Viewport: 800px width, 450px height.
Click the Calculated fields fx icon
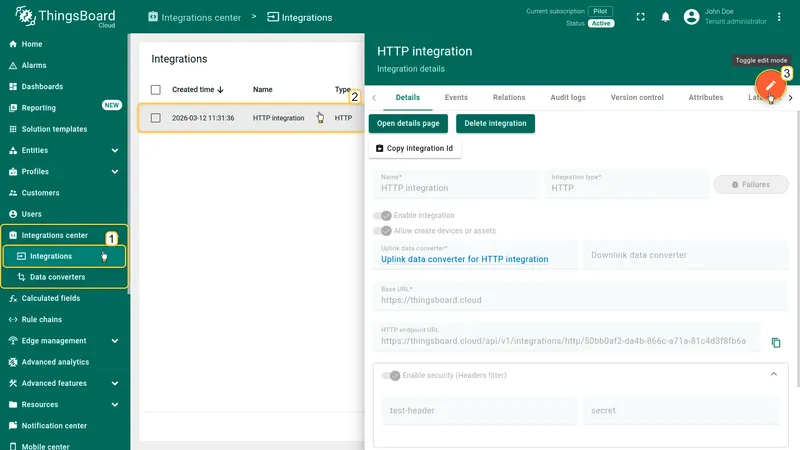[13, 298]
